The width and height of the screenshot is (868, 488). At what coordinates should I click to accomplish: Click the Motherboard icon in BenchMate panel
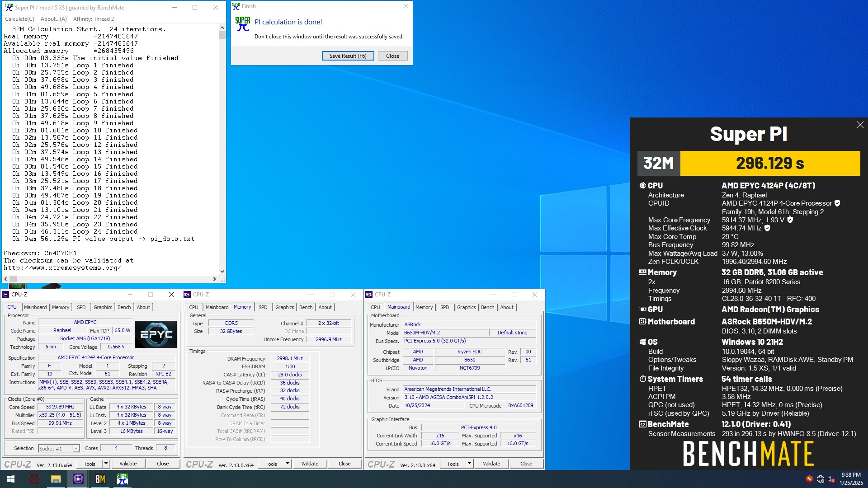pyautogui.click(x=642, y=322)
